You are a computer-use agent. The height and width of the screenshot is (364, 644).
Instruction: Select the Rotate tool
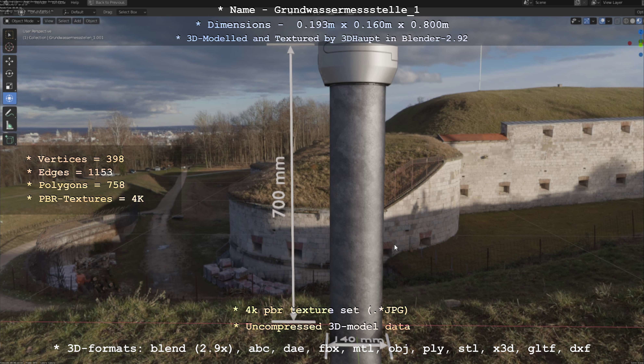tap(9, 73)
